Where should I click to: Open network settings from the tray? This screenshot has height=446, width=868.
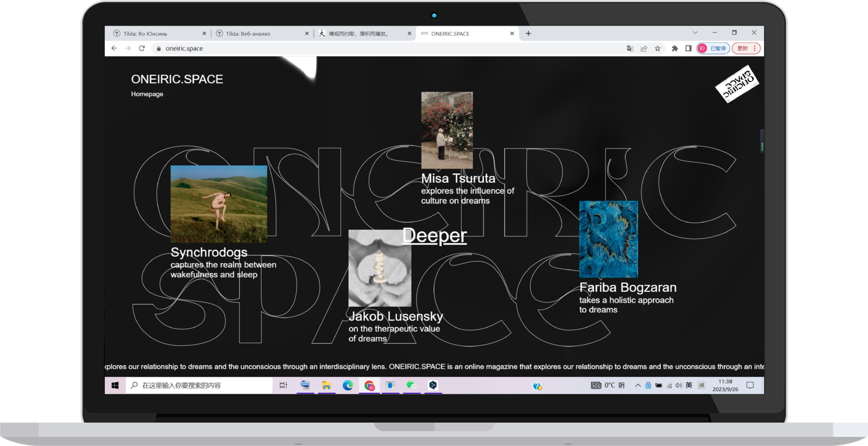tap(669, 386)
